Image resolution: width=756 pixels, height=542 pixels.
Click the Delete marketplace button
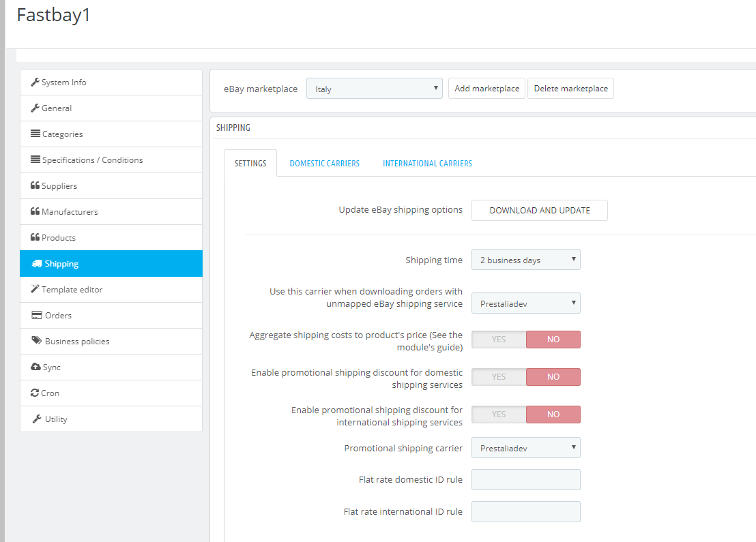click(571, 89)
